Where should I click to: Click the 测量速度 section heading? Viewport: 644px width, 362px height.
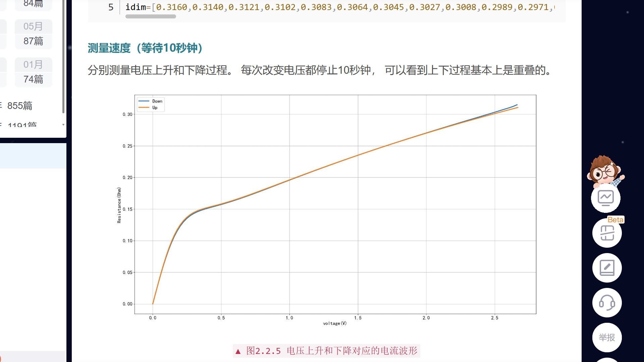tap(145, 48)
